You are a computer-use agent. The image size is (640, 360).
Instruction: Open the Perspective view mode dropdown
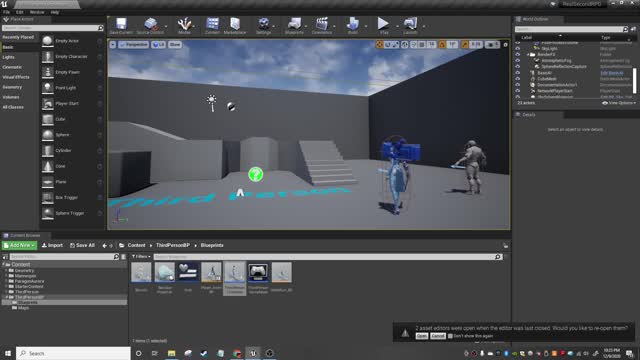133,44
